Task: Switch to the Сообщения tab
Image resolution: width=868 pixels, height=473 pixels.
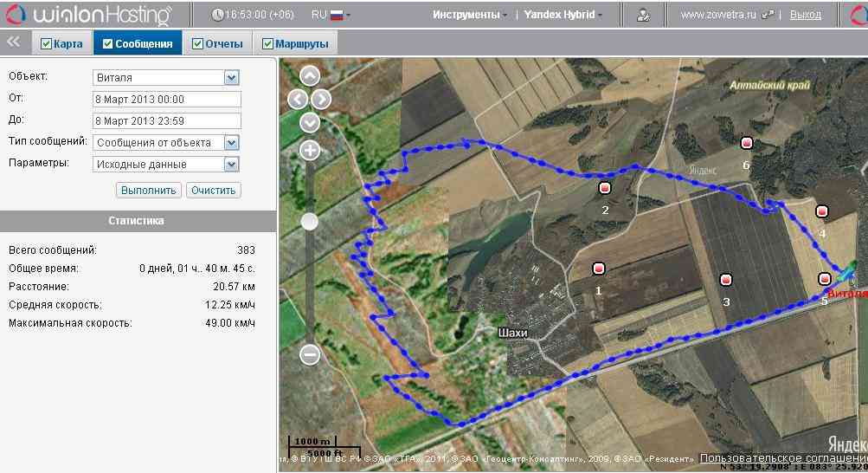Action: click(x=137, y=43)
